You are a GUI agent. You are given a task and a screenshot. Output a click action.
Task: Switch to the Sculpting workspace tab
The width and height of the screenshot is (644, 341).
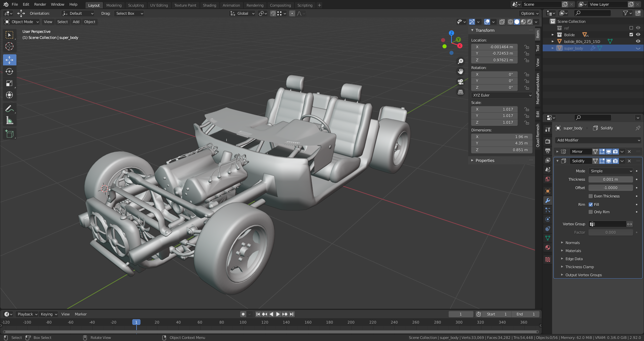(136, 5)
